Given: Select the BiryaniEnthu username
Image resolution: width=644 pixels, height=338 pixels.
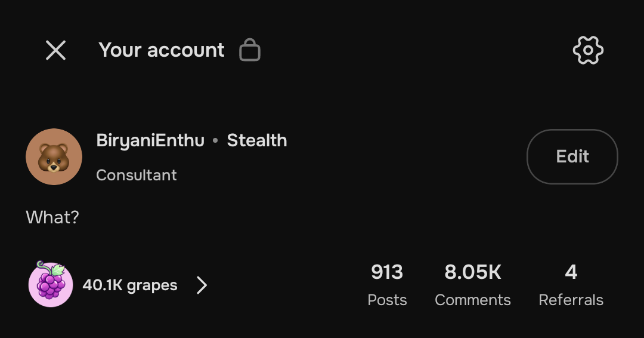Looking at the screenshot, I should point(150,141).
